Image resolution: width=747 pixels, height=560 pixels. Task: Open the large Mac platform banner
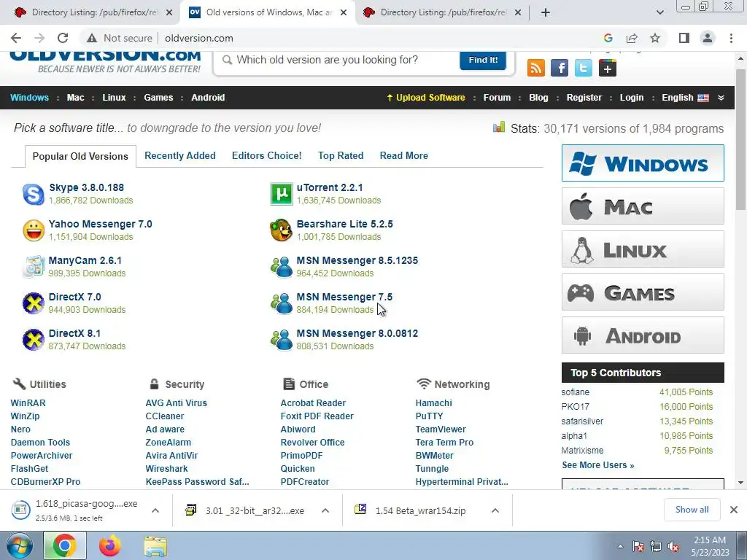(643, 206)
